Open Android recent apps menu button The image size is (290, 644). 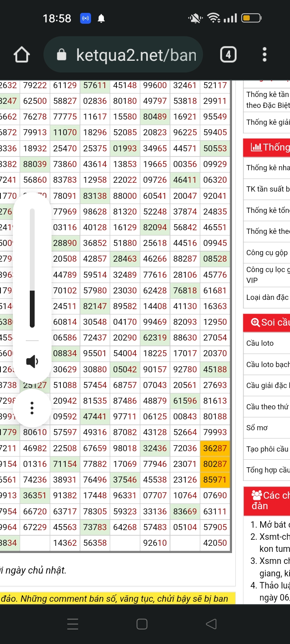click(73, 624)
